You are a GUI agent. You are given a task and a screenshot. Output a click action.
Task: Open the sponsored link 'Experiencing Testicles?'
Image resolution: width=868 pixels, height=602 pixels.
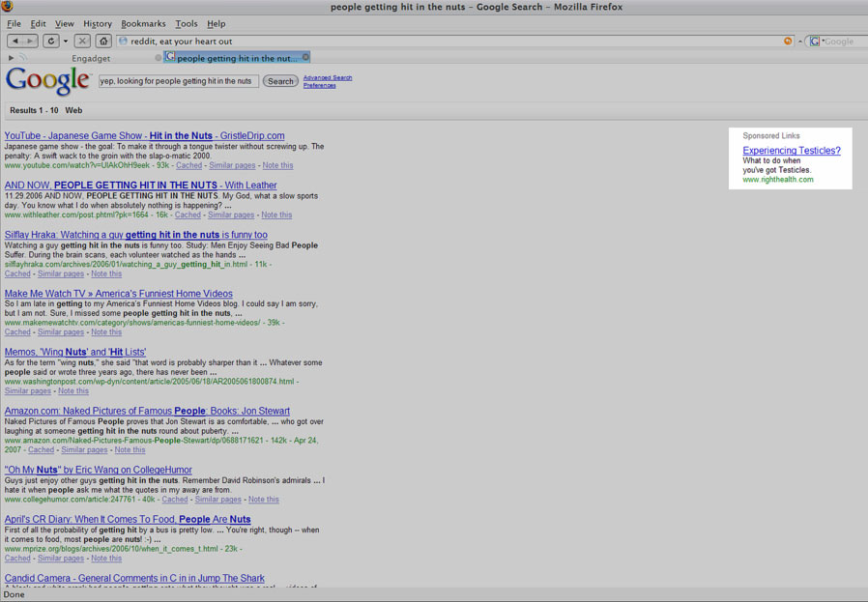pos(792,151)
